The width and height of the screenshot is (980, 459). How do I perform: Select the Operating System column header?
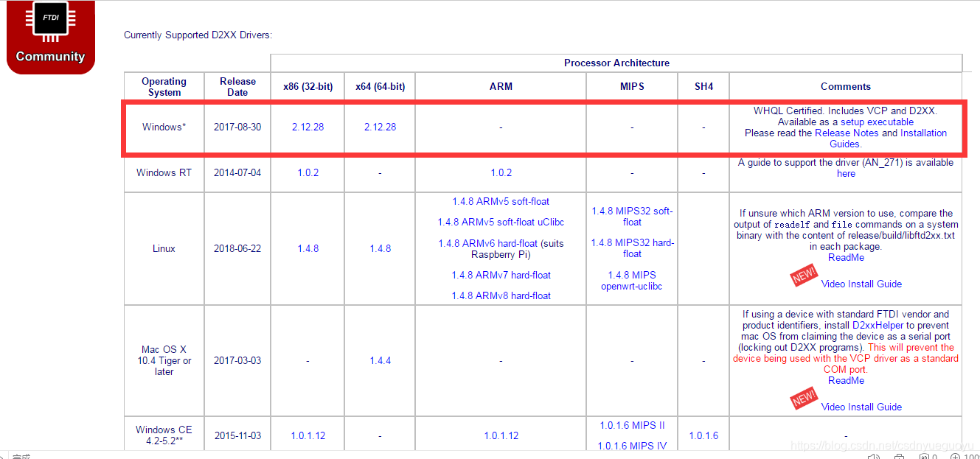(x=164, y=87)
